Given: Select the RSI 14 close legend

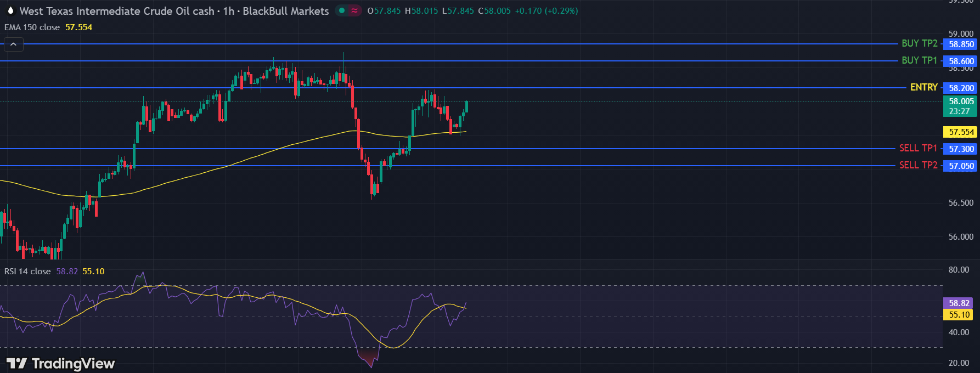Looking at the screenshot, I should point(27,272).
